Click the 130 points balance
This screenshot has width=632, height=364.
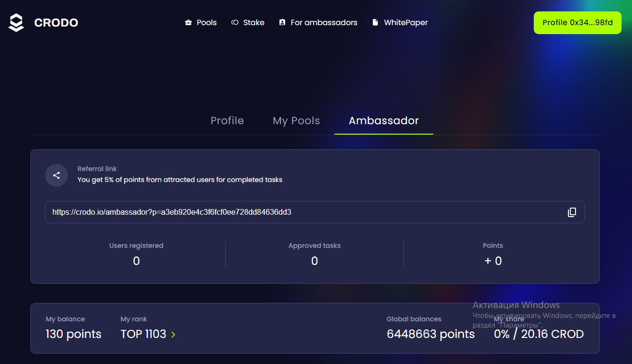click(74, 334)
